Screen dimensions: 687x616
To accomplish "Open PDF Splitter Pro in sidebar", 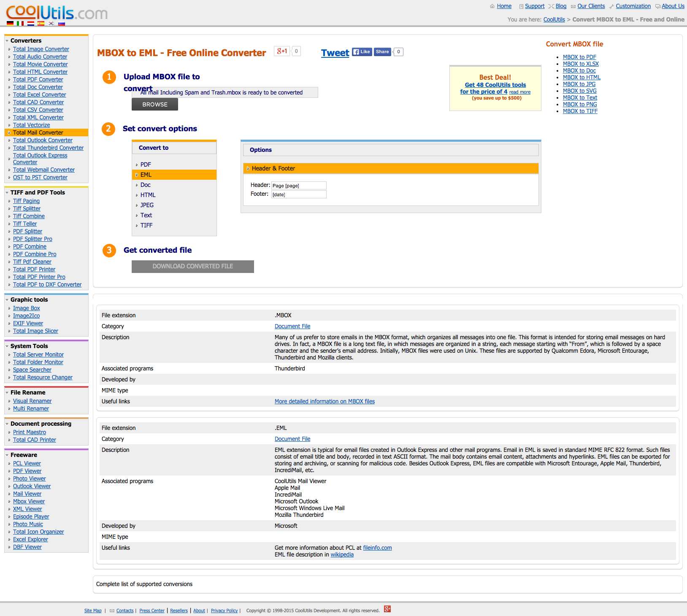I will point(32,239).
